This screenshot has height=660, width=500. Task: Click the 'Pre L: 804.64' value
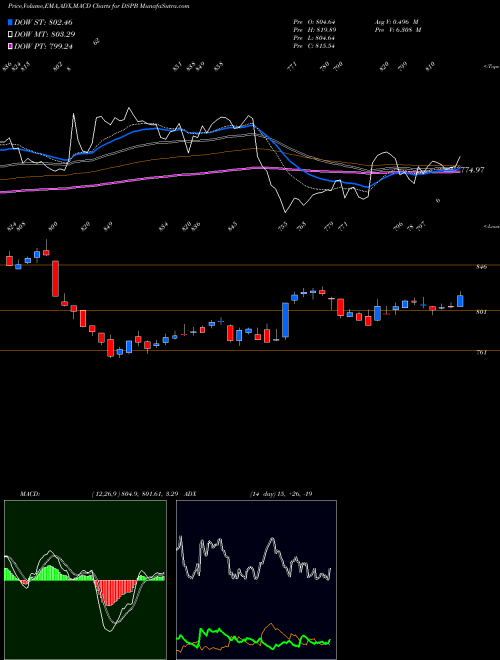(314, 38)
